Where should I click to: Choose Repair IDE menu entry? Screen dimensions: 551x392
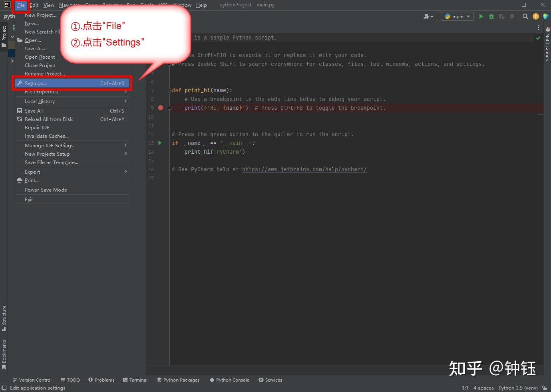[72, 127]
